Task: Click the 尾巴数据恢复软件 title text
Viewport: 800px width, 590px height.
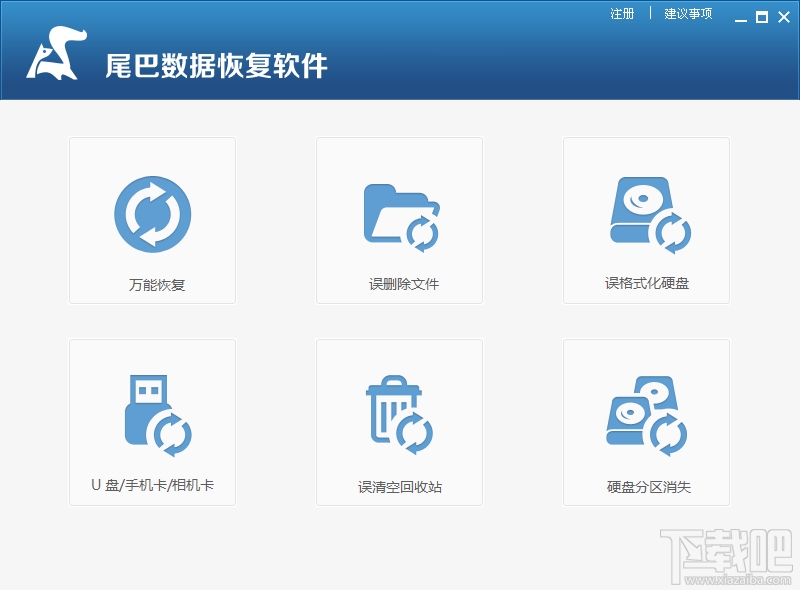Action: (x=216, y=65)
